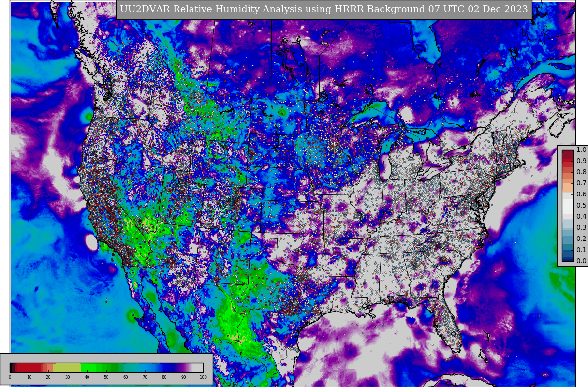Click the 0.0 label on vertical legend

581,261
